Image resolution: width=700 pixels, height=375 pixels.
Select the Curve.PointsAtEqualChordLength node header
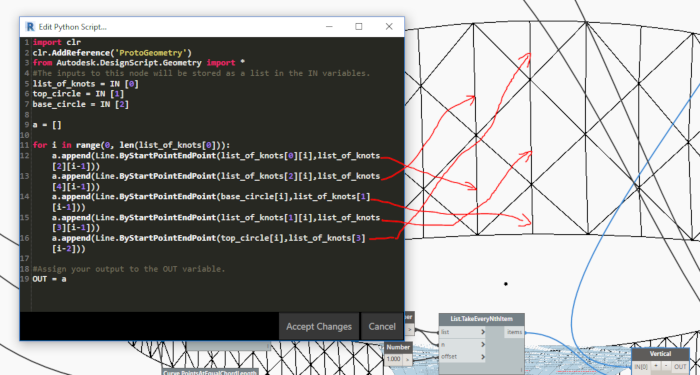tap(210, 372)
